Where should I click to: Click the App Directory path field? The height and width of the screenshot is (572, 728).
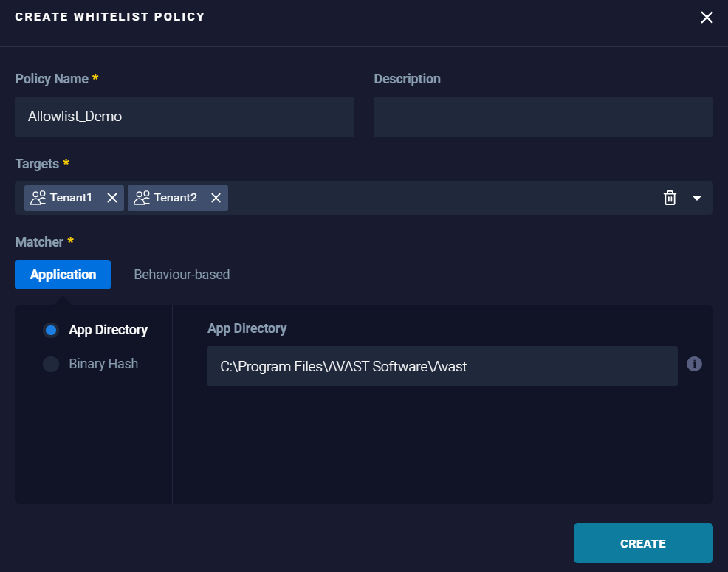click(442, 365)
